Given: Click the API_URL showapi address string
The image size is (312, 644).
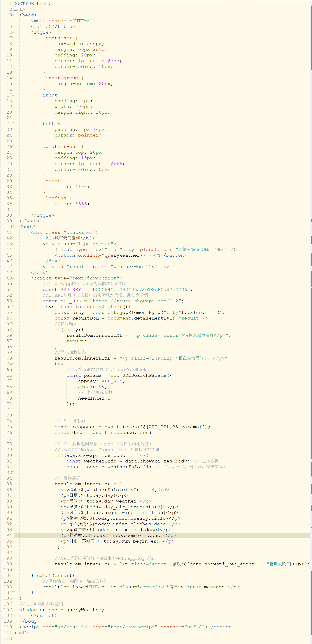Looking at the screenshot, I should [136, 301].
